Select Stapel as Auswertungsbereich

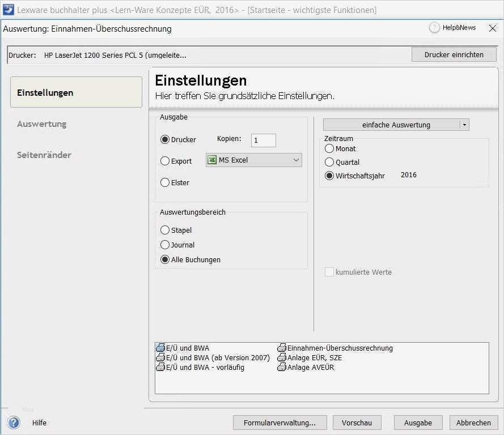tap(165, 230)
